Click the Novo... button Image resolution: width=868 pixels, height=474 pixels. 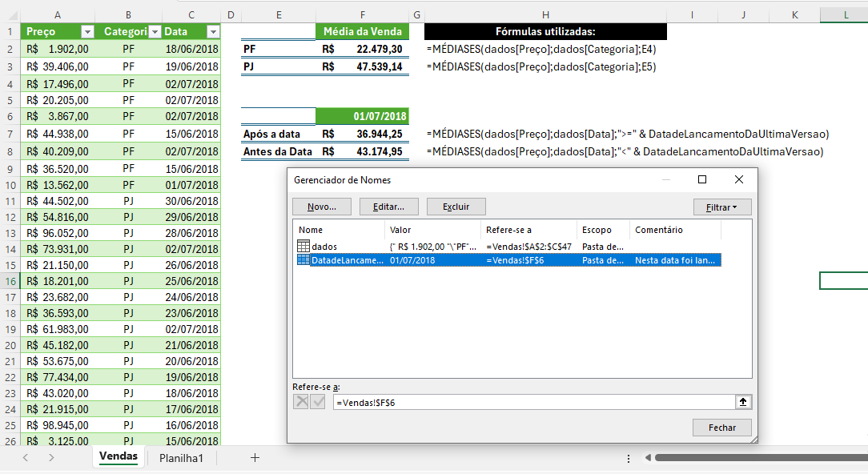pos(322,207)
